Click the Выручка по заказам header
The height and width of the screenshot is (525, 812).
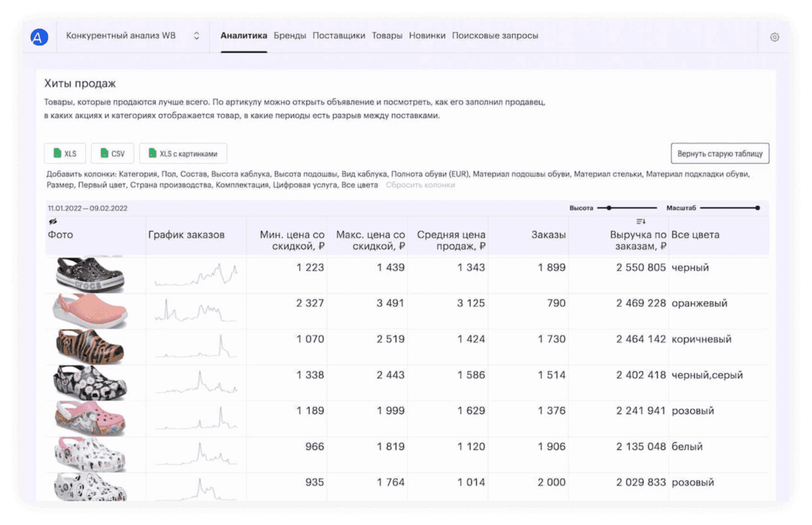638,240
